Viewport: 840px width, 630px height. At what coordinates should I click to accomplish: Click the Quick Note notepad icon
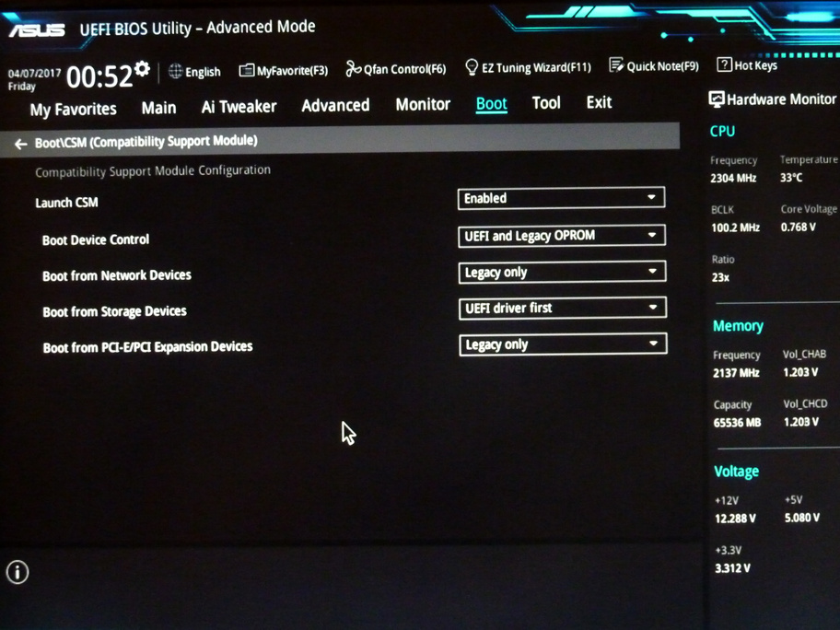coord(616,65)
